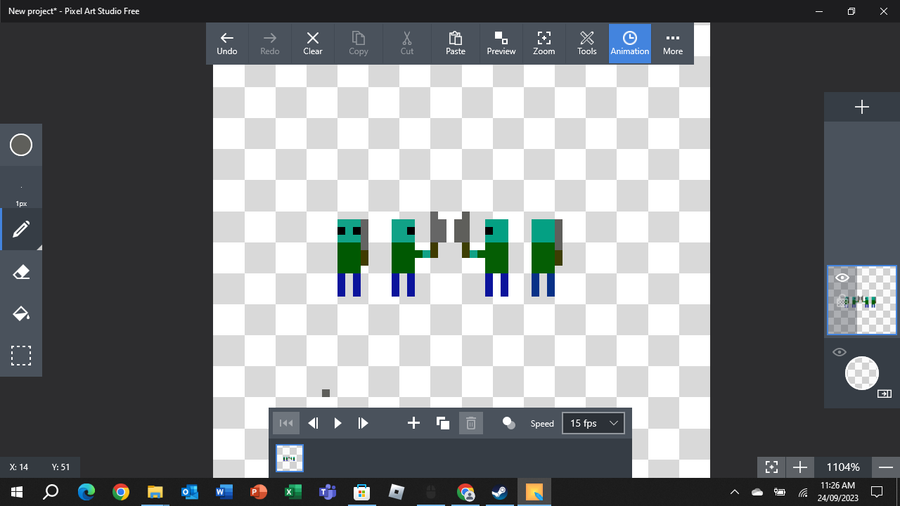The width and height of the screenshot is (900, 506).
Task: Open Microsoft Edge from taskbar
Action: tap(86, 492)
